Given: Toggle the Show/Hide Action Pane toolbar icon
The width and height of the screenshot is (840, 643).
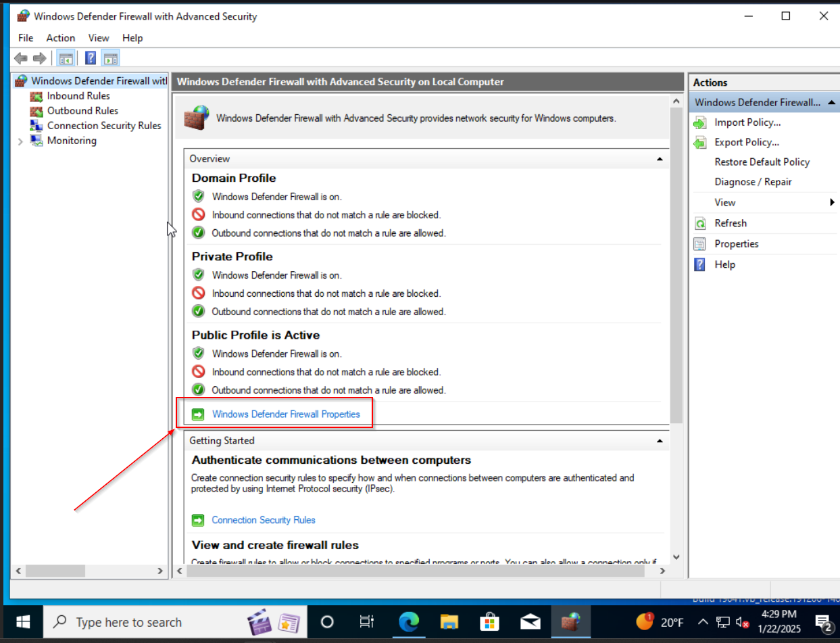Looking at the screenshot, I should 112,58.
